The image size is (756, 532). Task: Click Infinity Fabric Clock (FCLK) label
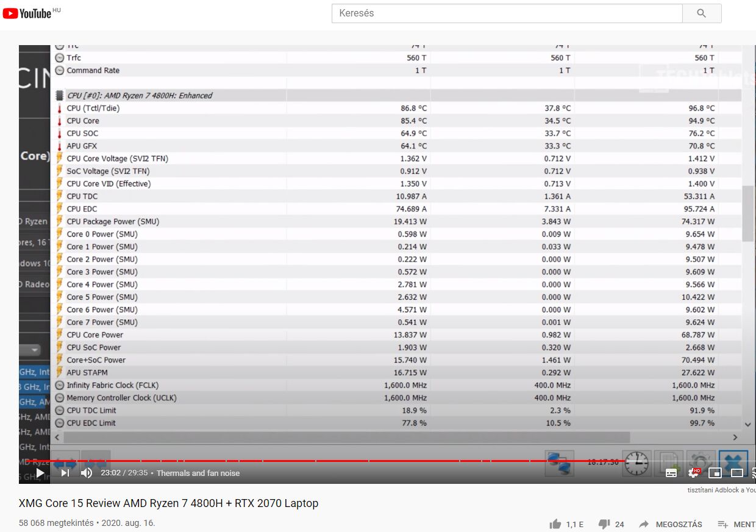[113, 385]
